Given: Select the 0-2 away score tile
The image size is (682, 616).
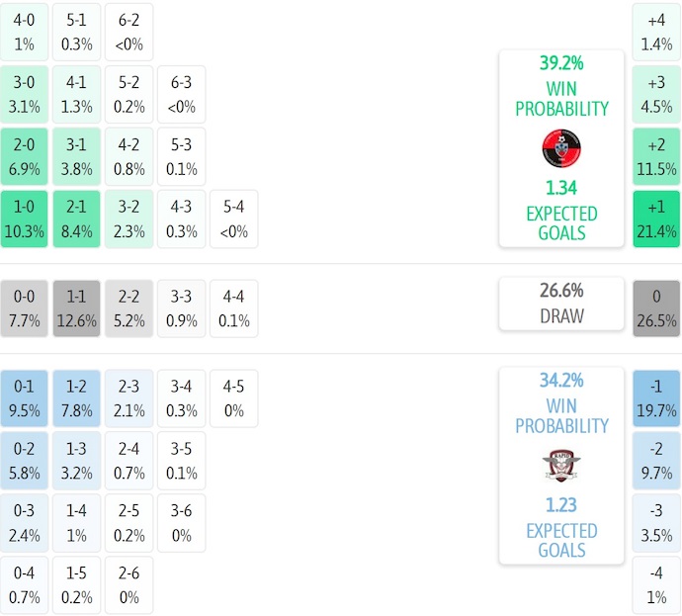Looking at the screenshot, I should tap(25, 460).
